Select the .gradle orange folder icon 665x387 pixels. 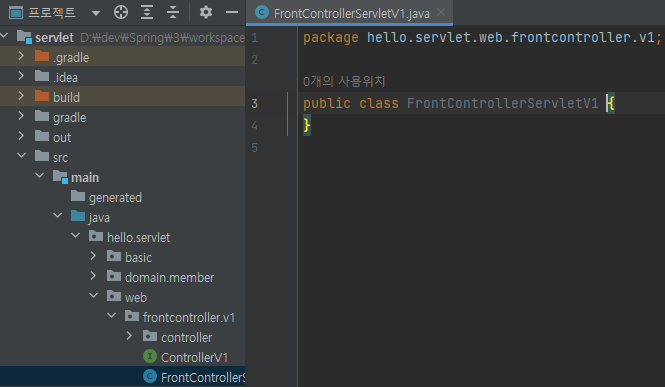(x=42, y=56)
